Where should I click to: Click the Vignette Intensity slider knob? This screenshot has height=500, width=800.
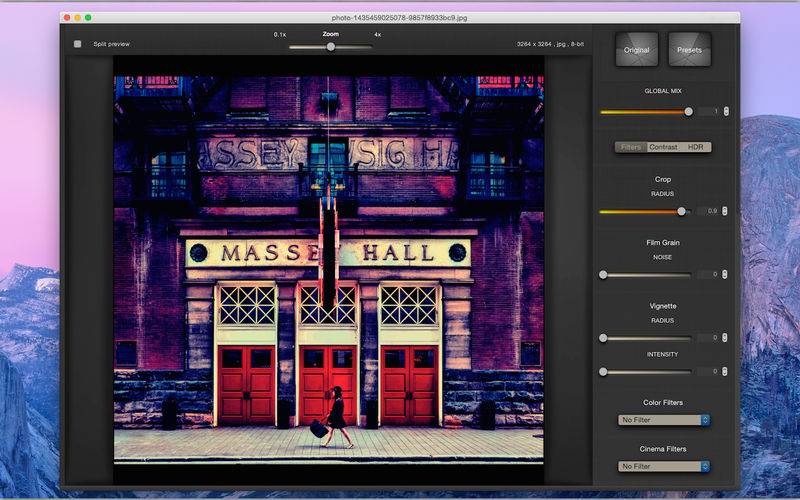[603, 372]
